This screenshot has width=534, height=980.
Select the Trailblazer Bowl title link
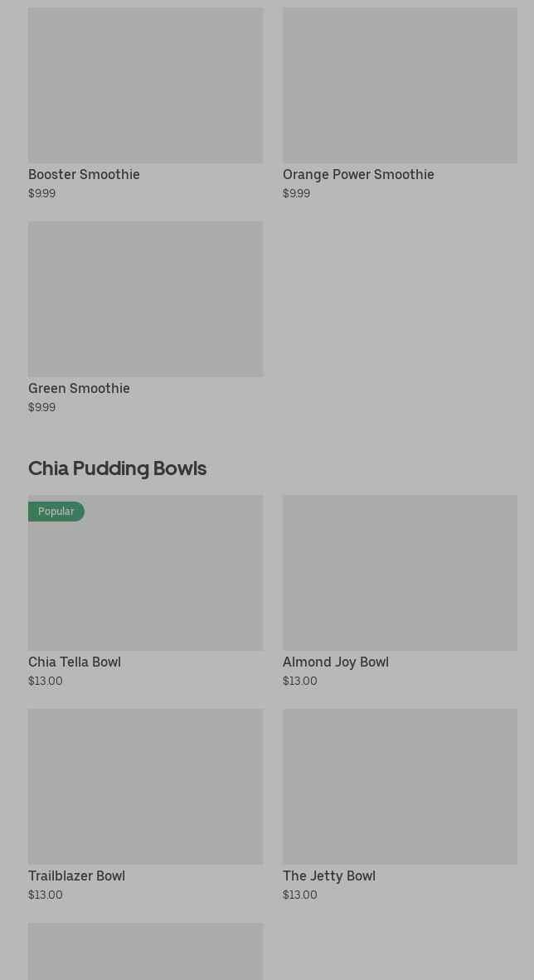click(x=76, y=876)
